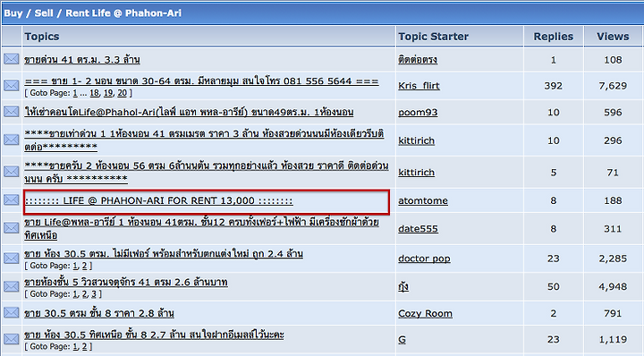Go to page 2 of doctor_pop topic
The image size is (644, 356).
pos(85,266)
